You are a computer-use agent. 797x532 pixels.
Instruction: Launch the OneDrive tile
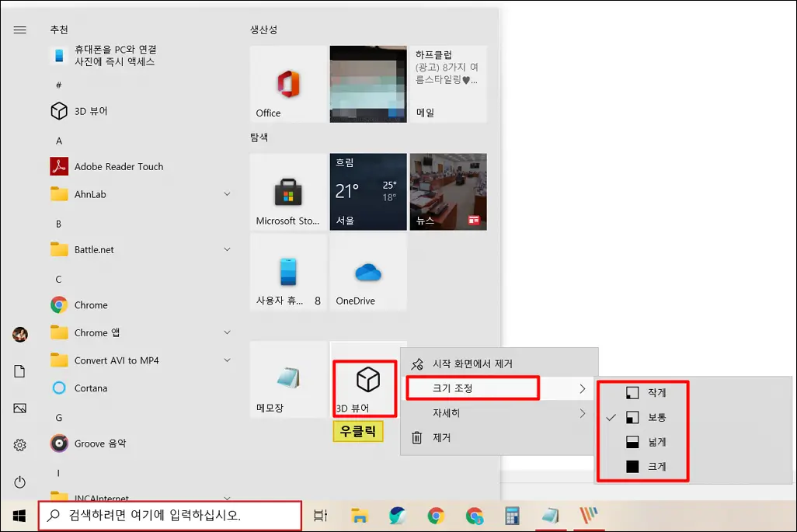point(368,273)
